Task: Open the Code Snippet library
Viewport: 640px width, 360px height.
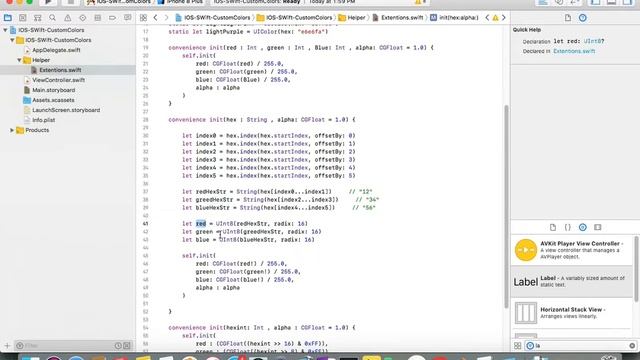Action: pos(567,227)
